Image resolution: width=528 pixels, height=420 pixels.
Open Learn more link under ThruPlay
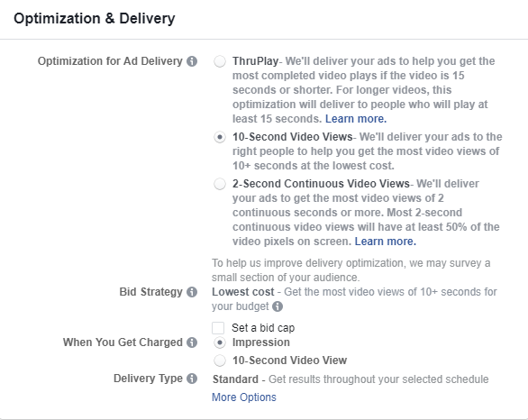[356, 119]
